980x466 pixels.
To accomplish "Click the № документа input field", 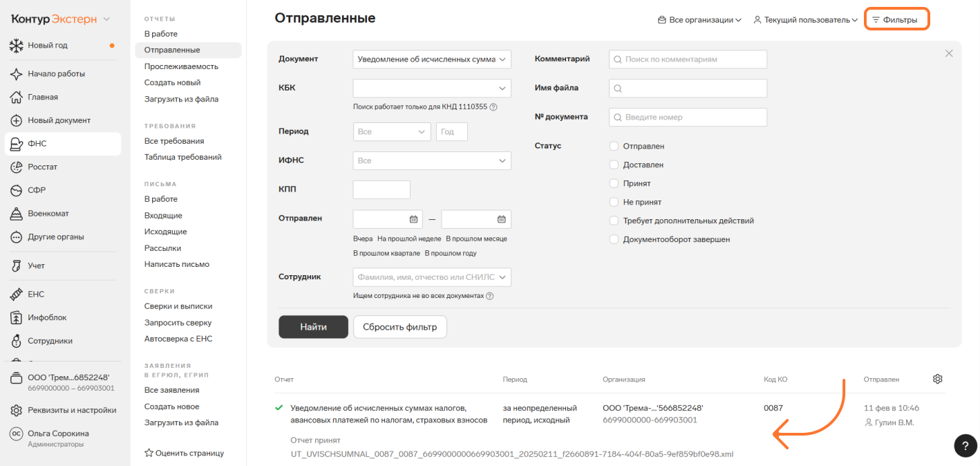I will pyautogui.click(x=688, y=118).
